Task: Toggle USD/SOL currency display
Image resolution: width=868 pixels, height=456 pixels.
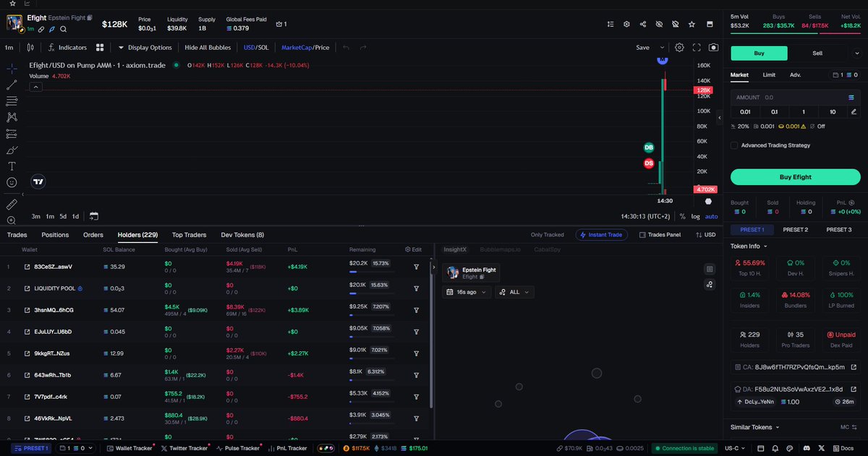Action: pos(256,48)
